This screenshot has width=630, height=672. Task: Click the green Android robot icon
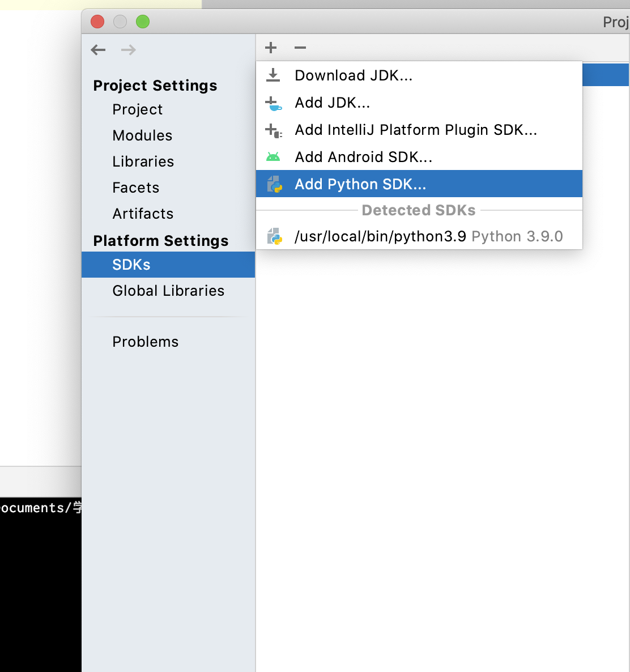pyautogui.click(x=273, y=157)
